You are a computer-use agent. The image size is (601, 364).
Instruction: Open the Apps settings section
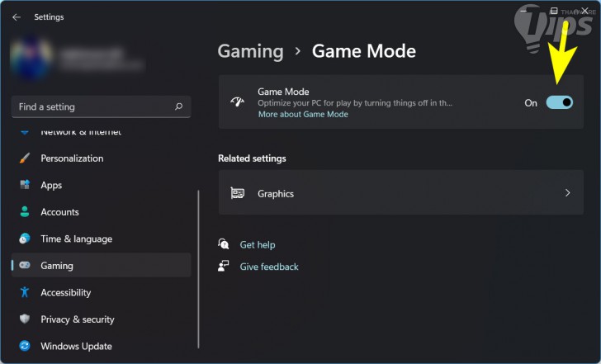tap(102, 185)
